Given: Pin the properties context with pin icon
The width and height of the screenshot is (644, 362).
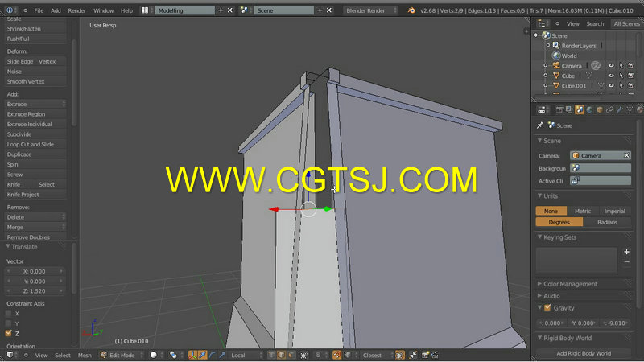Looking at the screenshot, I should (x=540, y=125).
